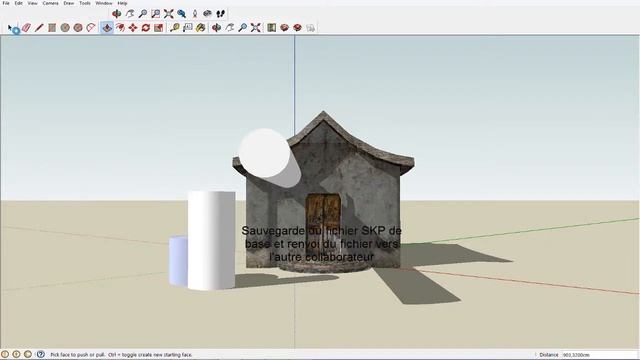The image size is (640, 360).
Task: Select the Scale tool
Action: pyautogui.click(x=159, y=28)
